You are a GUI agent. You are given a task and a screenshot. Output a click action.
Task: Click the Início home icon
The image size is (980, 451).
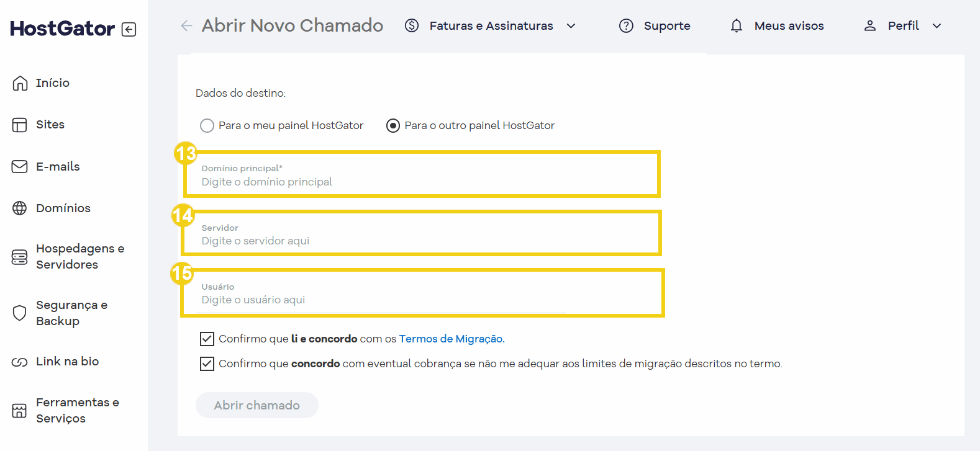tap(20, 83)
